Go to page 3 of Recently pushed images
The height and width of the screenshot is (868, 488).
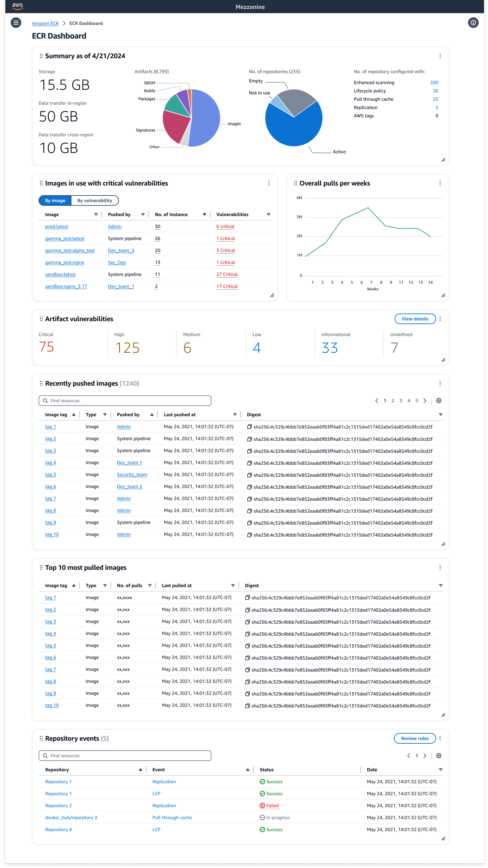pos(400,400)
